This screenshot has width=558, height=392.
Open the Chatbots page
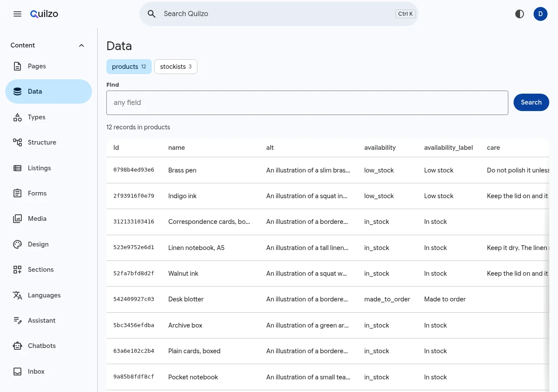point(48,346)
